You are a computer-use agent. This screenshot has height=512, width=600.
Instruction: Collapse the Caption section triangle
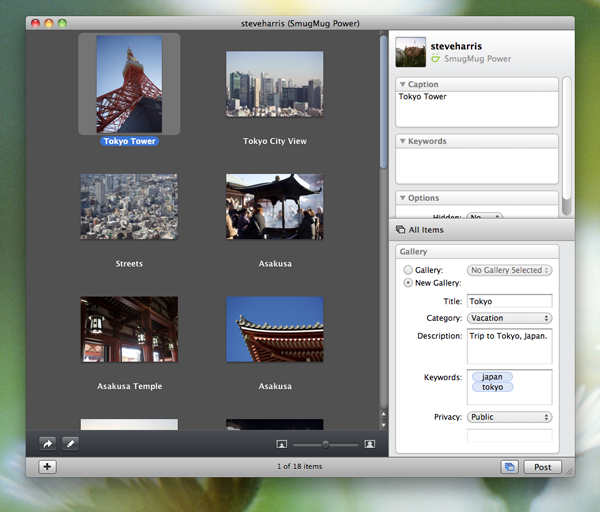point(403,84)
